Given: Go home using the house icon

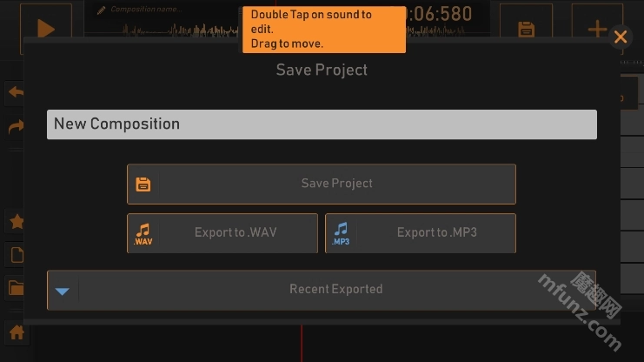Looking at the screenshot, I should [16, 332].
